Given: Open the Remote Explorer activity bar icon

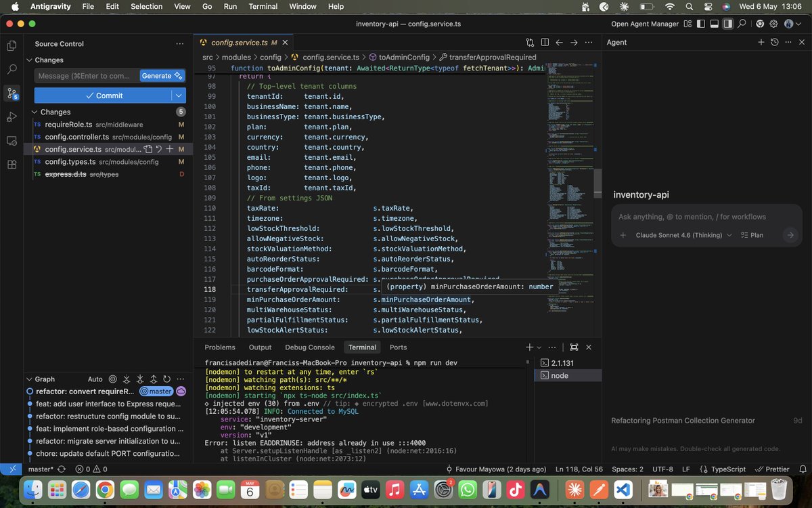Looking at the screenshot, I should [x=12, y=140].
